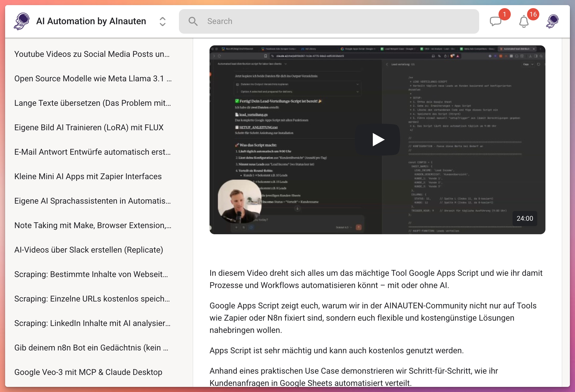The image size is (575, 392).
Task: Open the profile avatar menu
Action: click(x=553, y=21)
